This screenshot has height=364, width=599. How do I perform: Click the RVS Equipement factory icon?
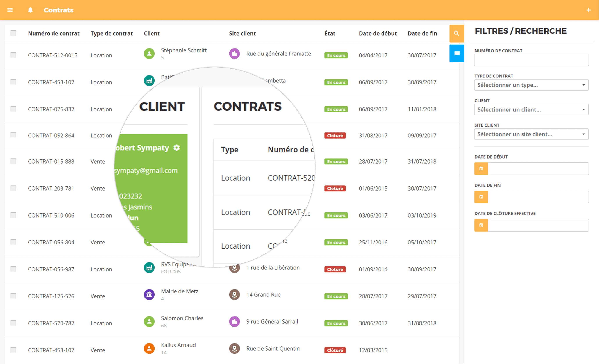pyautogui.click(x=149, y=268)
